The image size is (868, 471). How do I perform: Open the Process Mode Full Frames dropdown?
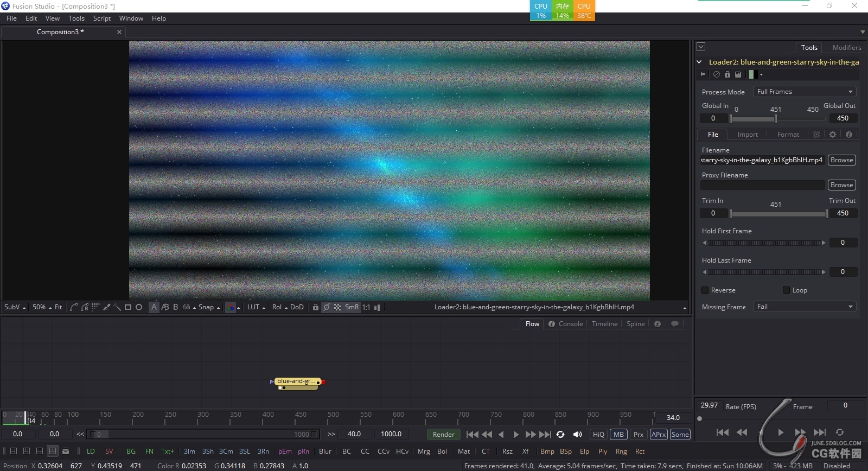pyautogui.click(x=805, y=92)
